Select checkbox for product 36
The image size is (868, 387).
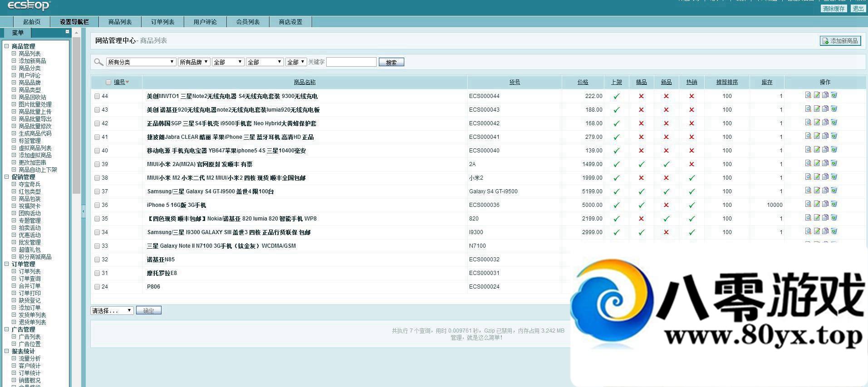[97, 205]
